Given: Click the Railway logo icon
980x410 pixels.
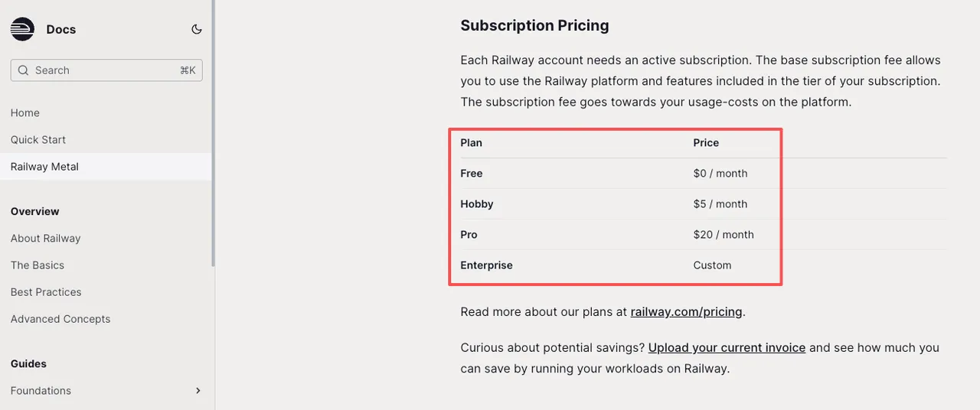Looking at the screenshot, I should tap(22, 29).
